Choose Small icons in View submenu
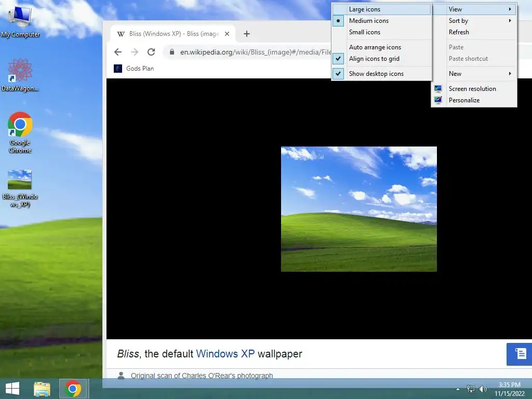The height and width of the screenshot is (399, 532). tap(381, 32)
